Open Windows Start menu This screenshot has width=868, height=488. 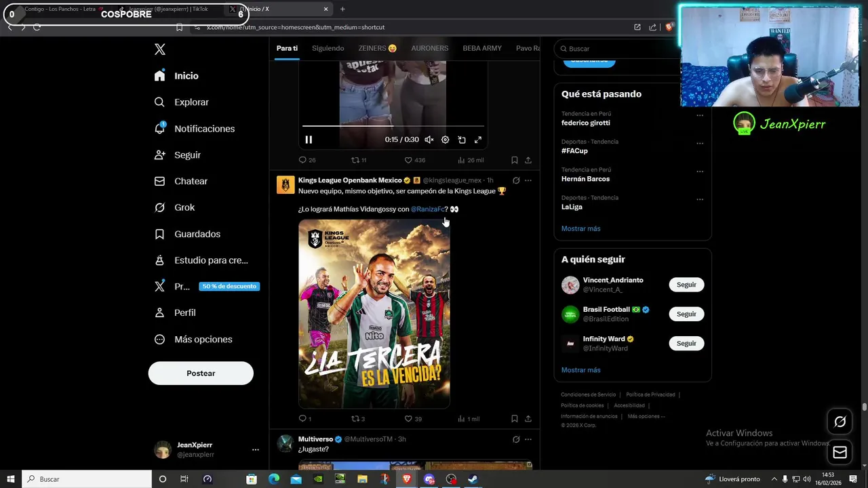coord(10,479)
